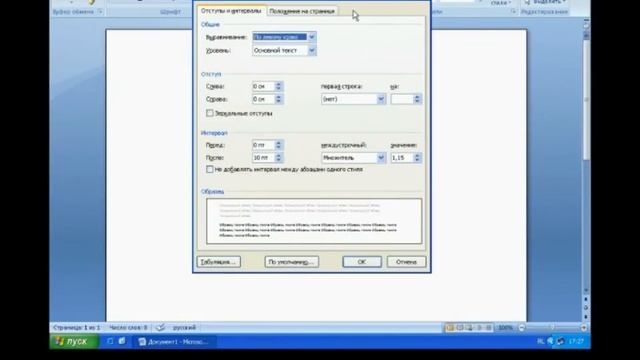Open the Буфер обмена dialog launcher in the ribbon
Viewport: 640px width, 360px height.
click(x=100, y=12)
